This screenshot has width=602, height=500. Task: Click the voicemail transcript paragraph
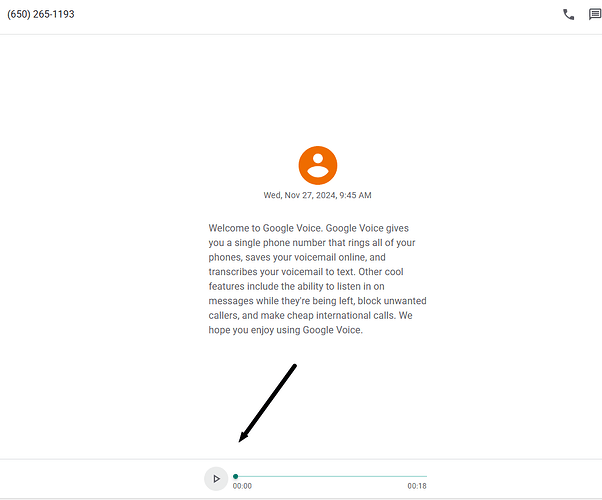(318, 279)
